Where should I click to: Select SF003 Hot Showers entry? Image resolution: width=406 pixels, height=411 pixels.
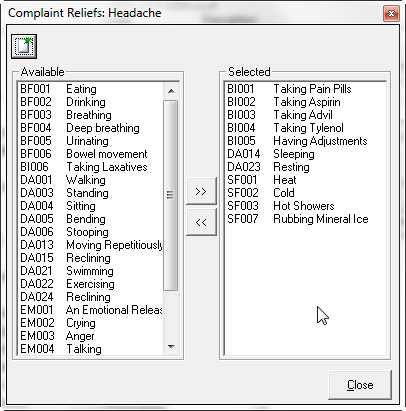pyautogui.click(x=305, y=206)
